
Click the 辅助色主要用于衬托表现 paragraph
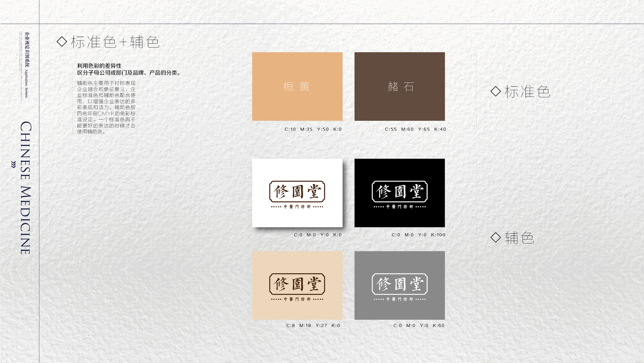point(107,107)
